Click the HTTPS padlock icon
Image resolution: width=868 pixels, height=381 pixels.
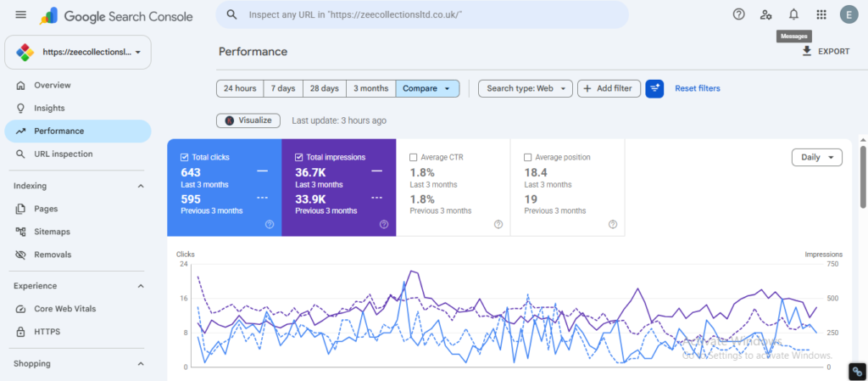[20, 332]
